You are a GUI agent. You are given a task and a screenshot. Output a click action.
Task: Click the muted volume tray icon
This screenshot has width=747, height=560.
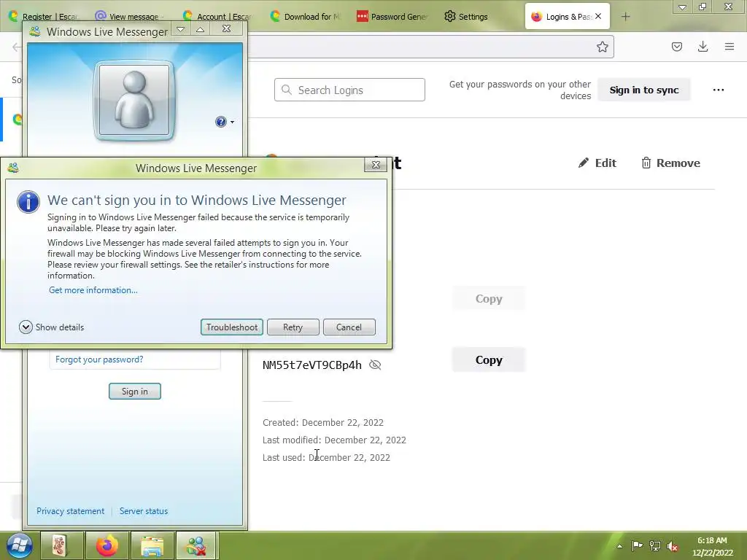point(673,545)
